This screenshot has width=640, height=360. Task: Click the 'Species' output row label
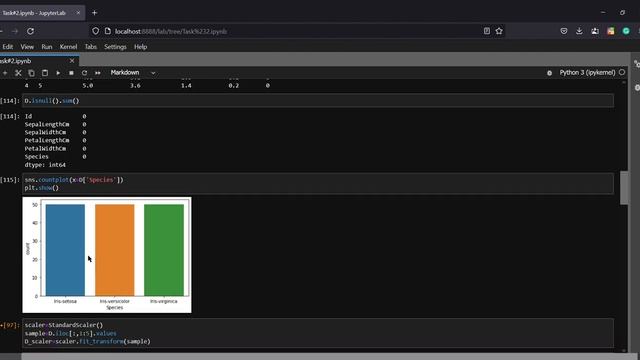pos(36,157)
